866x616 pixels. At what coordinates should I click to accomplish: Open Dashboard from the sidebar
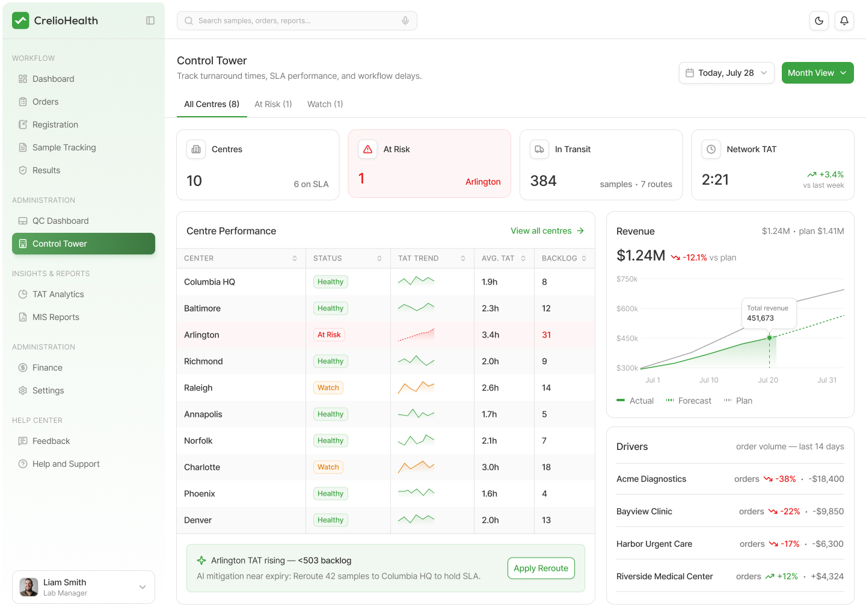coord(84,79)
